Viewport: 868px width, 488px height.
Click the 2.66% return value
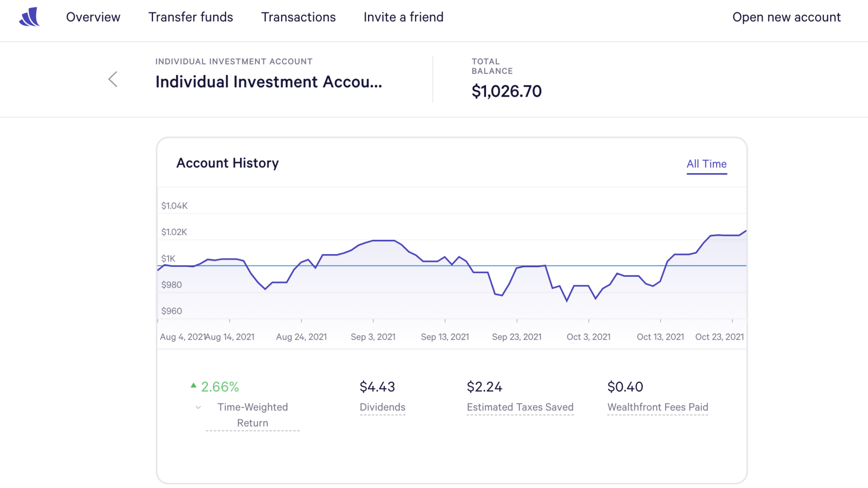(220, 386)
